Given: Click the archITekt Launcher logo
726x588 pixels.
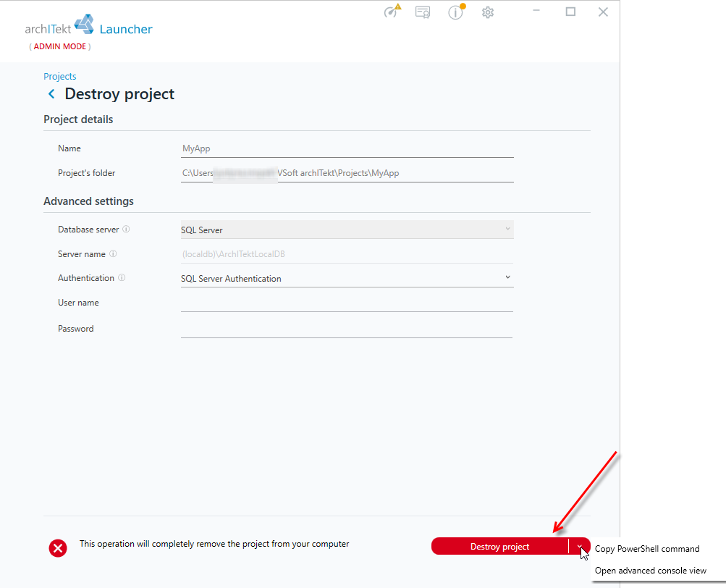Looking at the screenshot, I should (88, 25).
